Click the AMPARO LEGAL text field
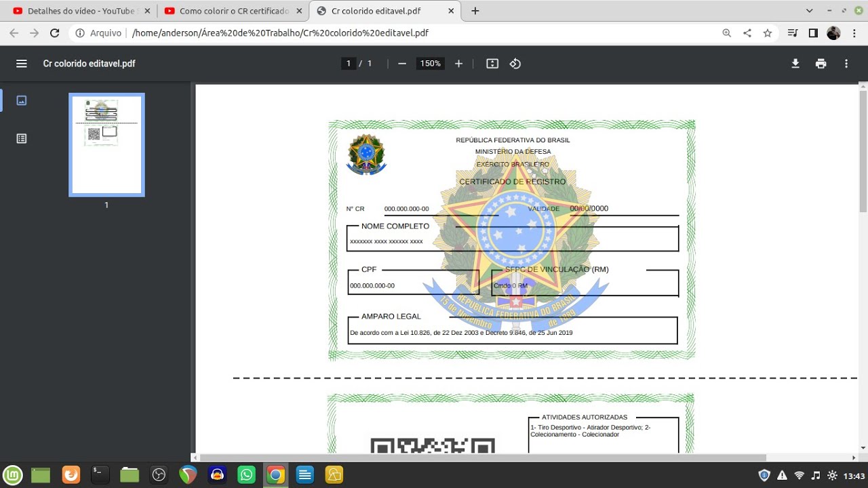The height and width of the screenshot is (488, 868). (513, 331)
